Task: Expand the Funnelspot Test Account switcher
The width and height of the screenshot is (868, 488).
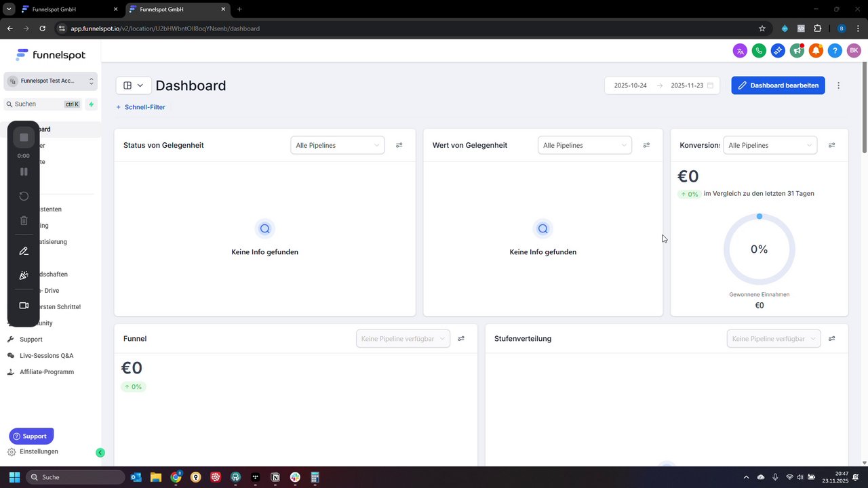Action: (x=51, y=81)
